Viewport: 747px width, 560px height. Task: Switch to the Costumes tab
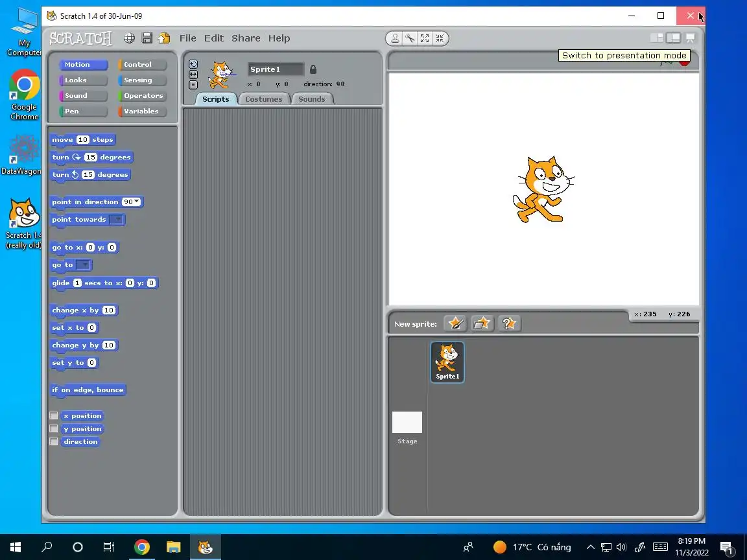pos(263,99)
